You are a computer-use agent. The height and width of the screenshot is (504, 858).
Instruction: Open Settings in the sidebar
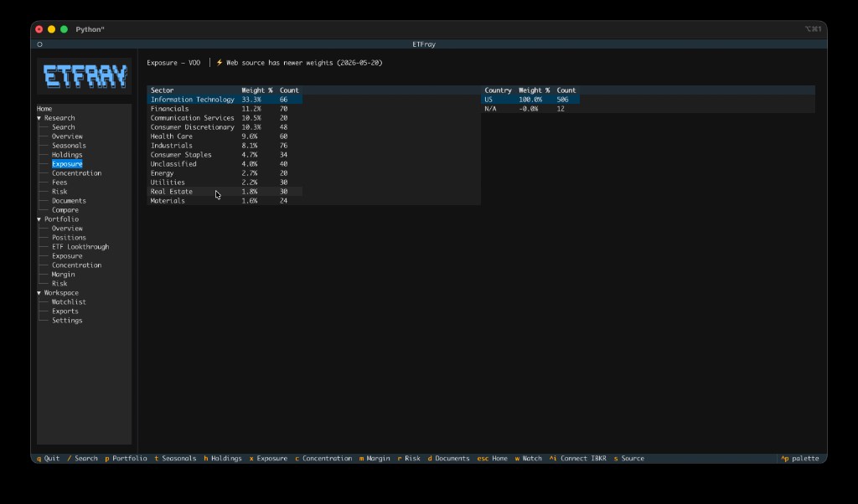pos(67,321)
